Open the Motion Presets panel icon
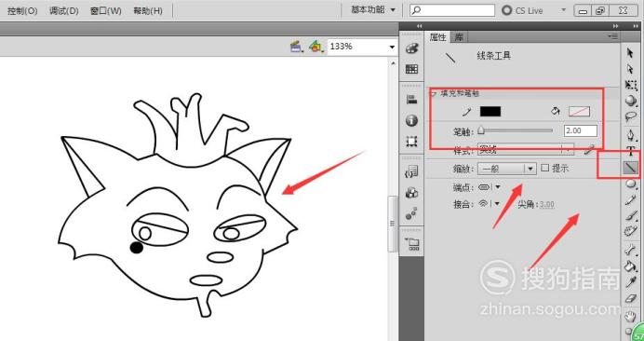The image size is (644, 341). click(x=411, y=213)
